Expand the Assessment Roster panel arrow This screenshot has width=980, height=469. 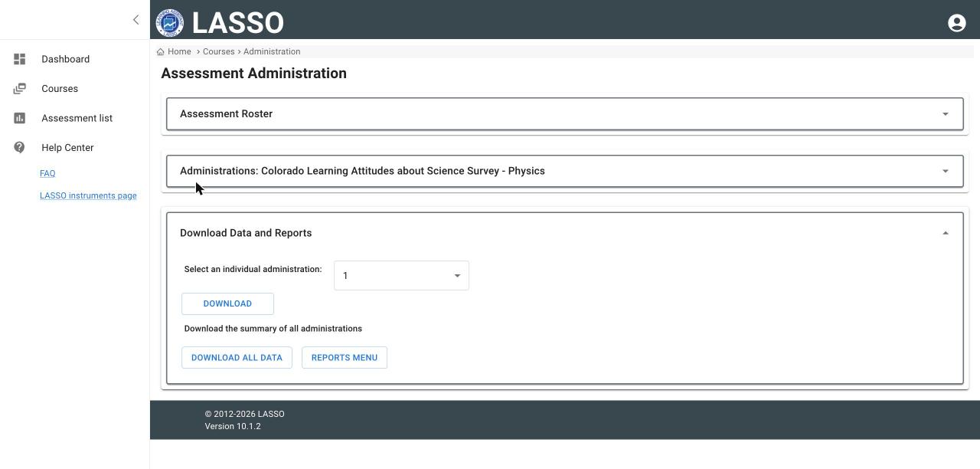[946, 114]
